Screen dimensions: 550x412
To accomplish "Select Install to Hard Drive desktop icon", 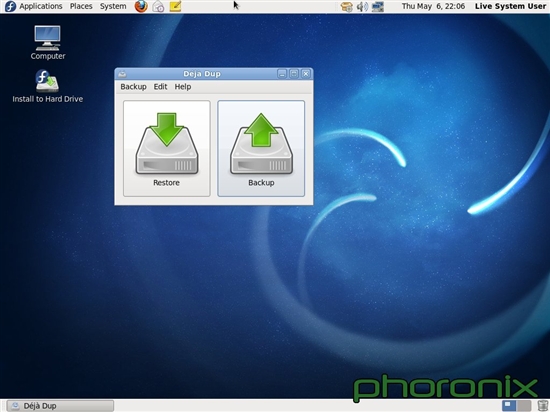I will [47, 86].
